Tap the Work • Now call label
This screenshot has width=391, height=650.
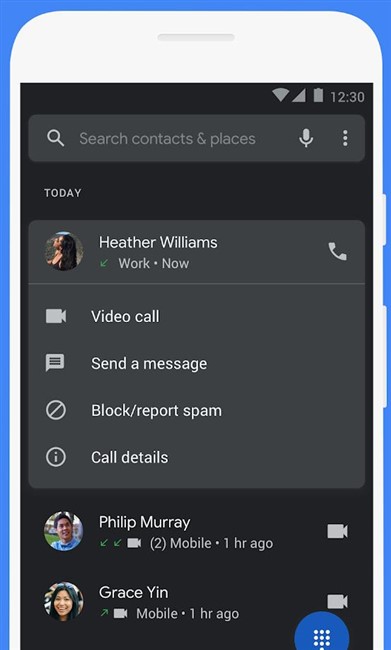point(153,264)
